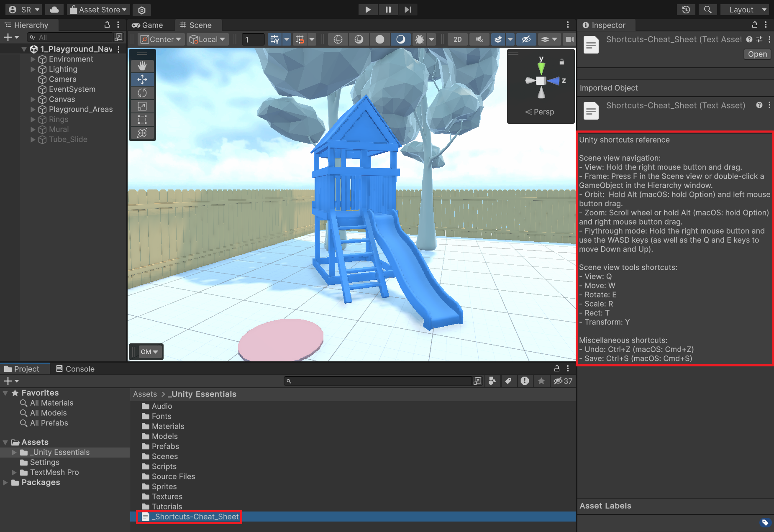Open Unity Version Control cloud icon

click(x=54, y=10)
